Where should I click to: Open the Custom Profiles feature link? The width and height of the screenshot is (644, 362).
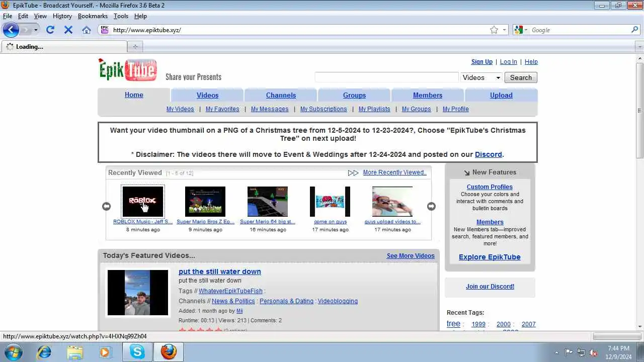tap(490, 187)
